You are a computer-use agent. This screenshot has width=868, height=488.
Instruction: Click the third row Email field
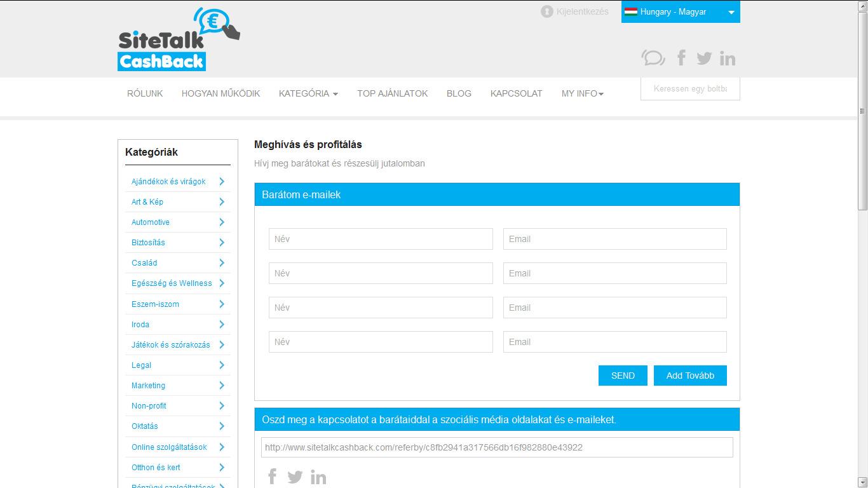[x=615, y=308]
